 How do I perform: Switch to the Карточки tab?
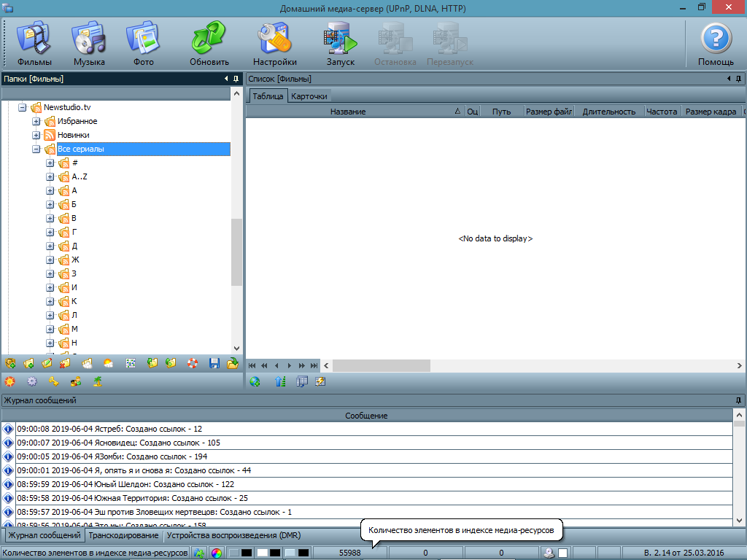pyautogui.click(x=309, y=96)
